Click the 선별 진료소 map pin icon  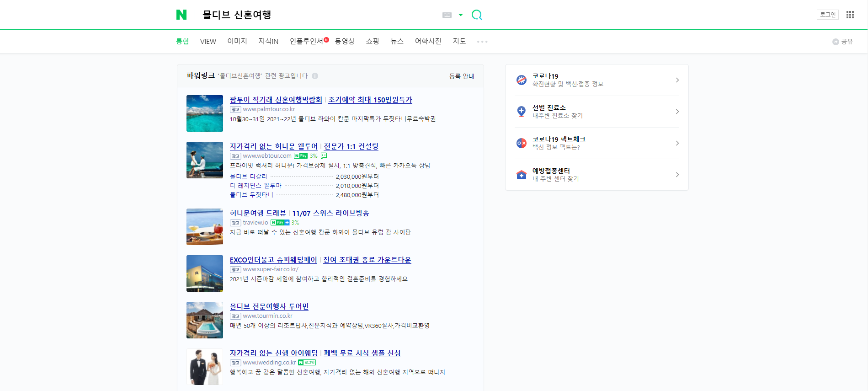pyautogui.click(x=522, y=112)
